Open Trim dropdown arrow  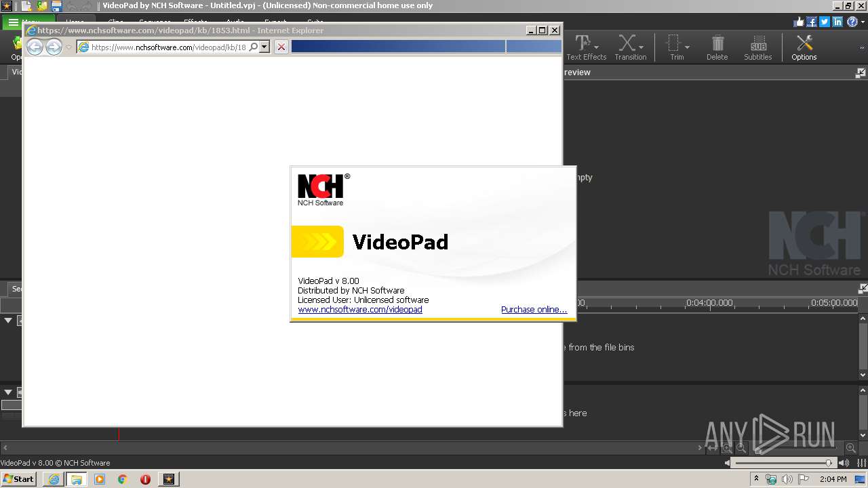(x=687, y=47)
